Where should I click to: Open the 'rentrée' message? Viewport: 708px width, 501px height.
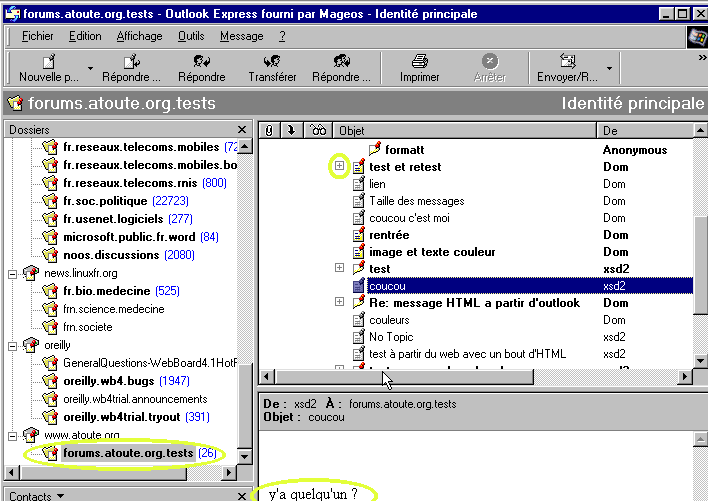389,235
